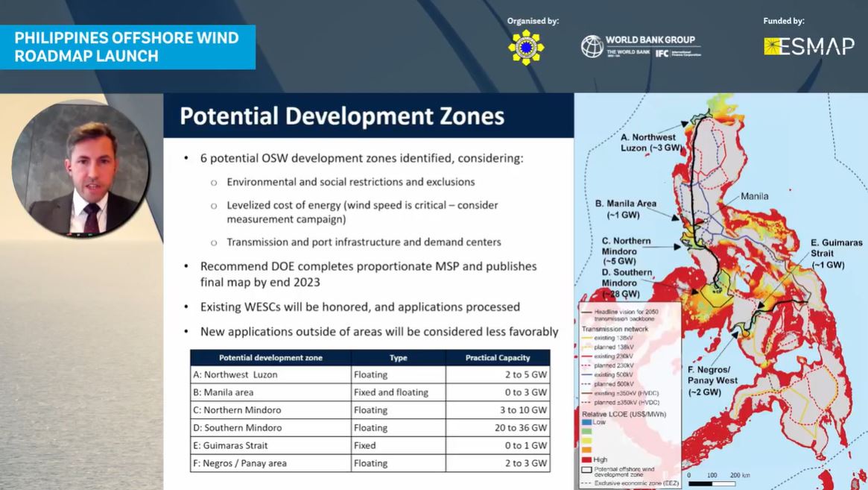Click the Headline vision for 2050 legend entry
868x490 pixels.
tap(620, 315)
